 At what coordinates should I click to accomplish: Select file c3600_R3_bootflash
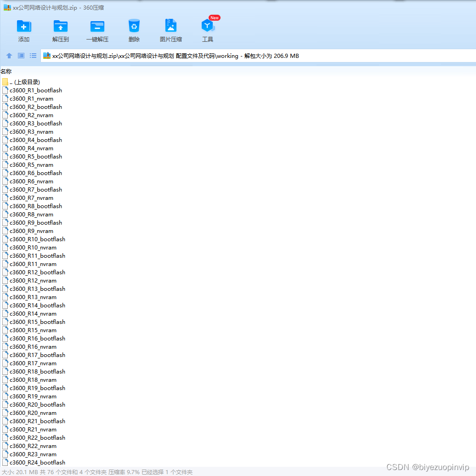pyautogui.click(x=32, y=124)
